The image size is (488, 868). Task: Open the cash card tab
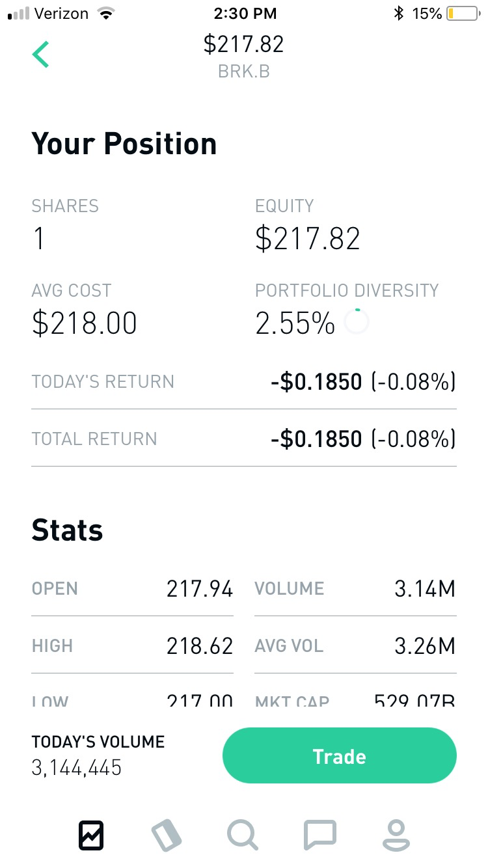pos(167,835)
